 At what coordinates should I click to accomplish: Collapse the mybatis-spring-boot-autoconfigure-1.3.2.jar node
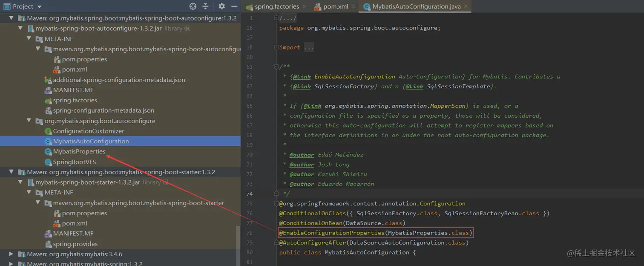coord(20,29)
